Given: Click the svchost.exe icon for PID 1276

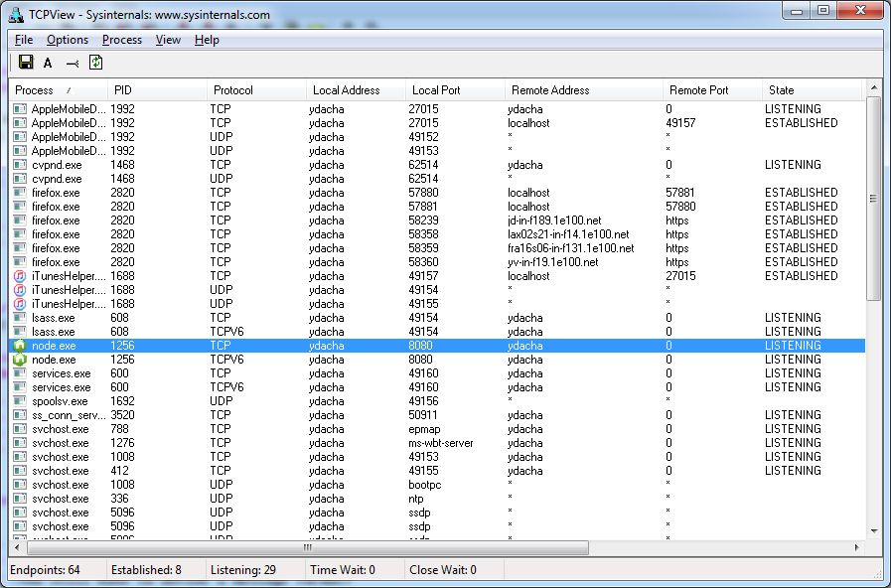Looking at the screenshot, I should [20, 443].
